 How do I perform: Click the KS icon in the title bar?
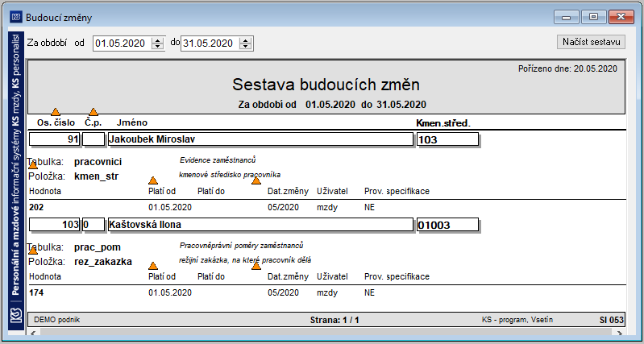[x=16, y=17]
